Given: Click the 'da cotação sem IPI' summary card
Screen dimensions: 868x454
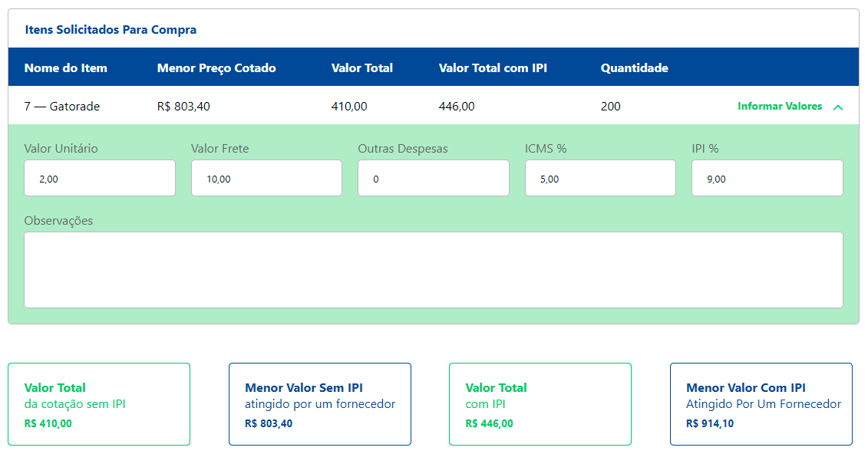Looking at the screenshot, I should pos(99,404).
